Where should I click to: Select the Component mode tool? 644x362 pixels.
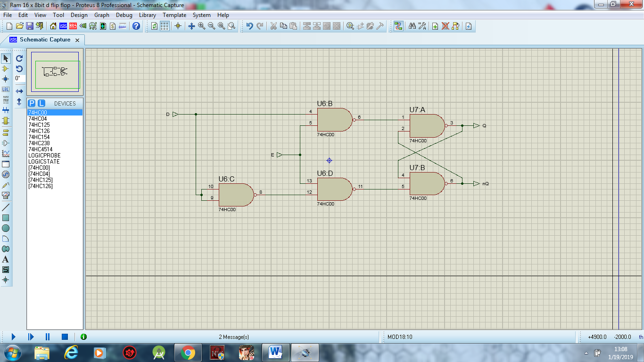6,69
